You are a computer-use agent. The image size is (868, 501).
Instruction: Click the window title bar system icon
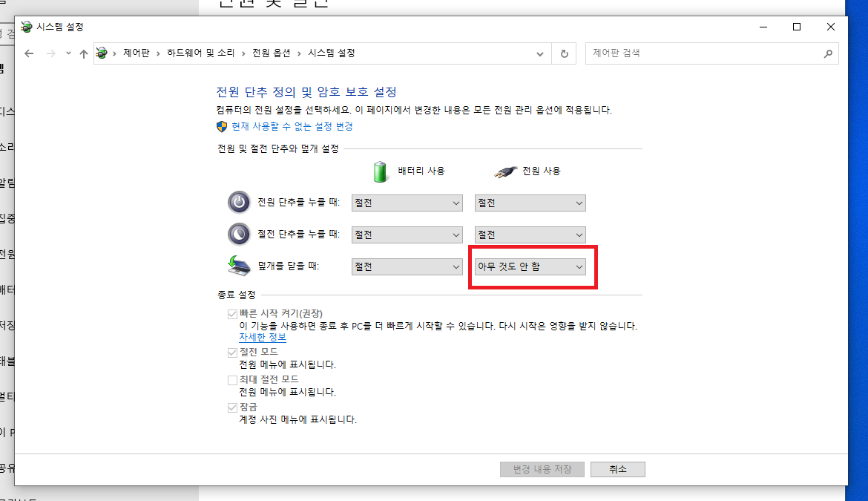click(x=26, y=27)
